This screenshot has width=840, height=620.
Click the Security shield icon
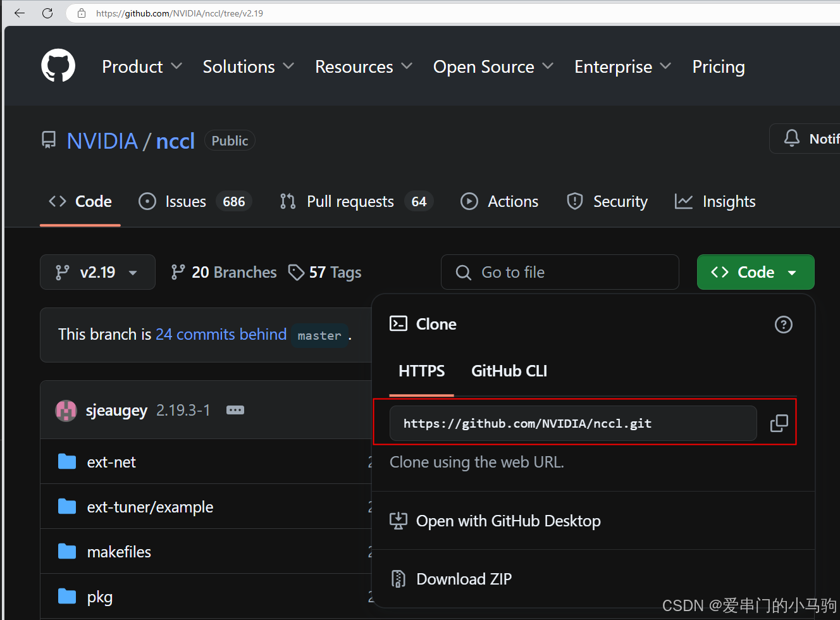pyautogui.click(x=575, y=201)
